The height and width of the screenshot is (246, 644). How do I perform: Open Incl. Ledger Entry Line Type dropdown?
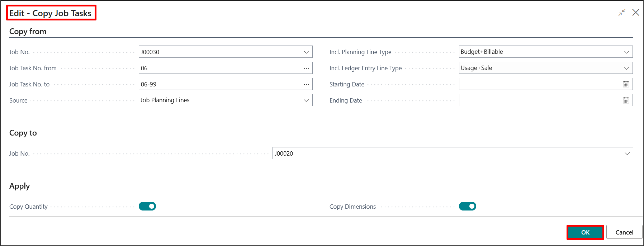(626, 68)
